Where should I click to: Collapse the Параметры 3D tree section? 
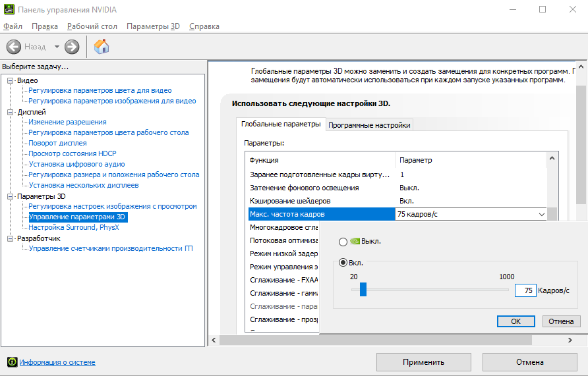click(11, 196)
